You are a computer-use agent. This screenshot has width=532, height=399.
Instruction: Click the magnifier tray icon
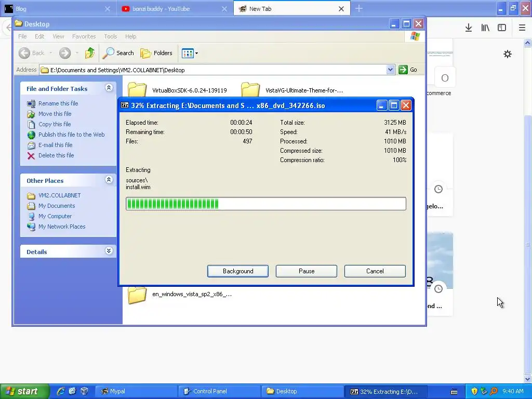pos(494,391)
